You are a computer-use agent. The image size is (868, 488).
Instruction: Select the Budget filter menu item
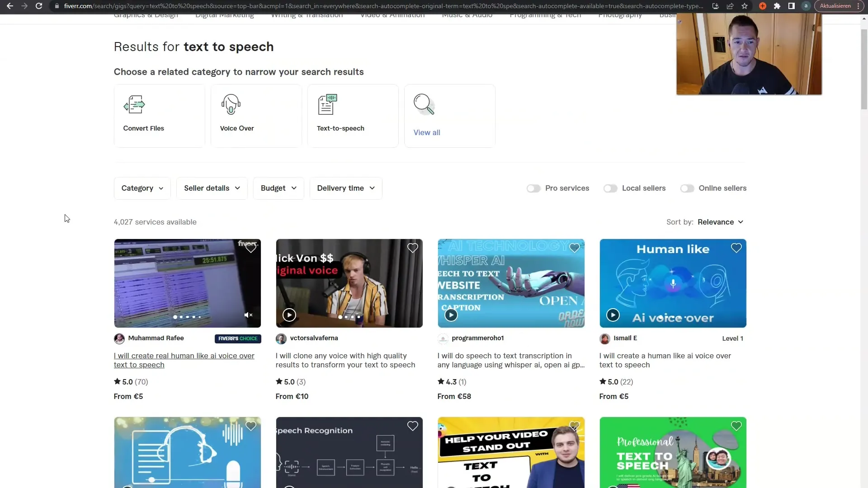pyautogui.click(x=277, y=188)
